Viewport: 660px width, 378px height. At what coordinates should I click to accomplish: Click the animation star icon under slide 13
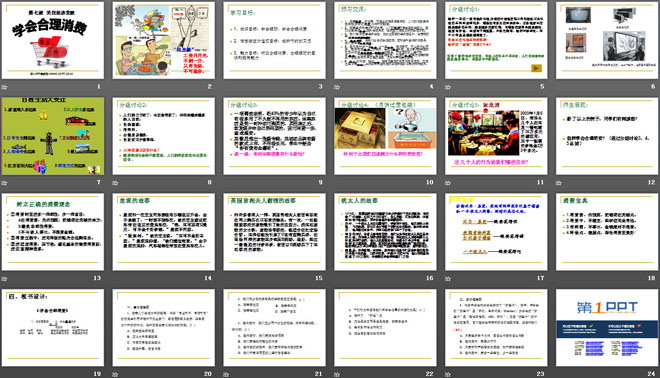click(5, 278)
